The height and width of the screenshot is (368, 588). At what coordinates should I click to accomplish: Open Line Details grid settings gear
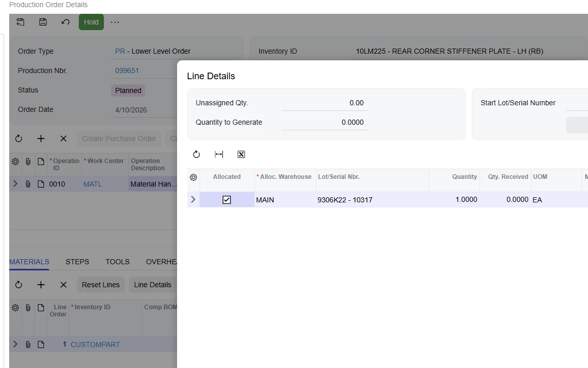(193, 177)
